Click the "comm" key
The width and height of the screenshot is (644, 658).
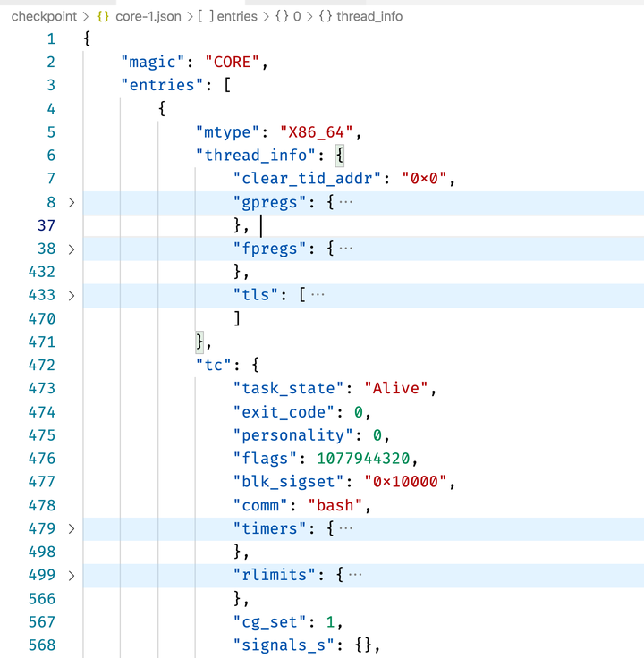click(x=260, y=506)
